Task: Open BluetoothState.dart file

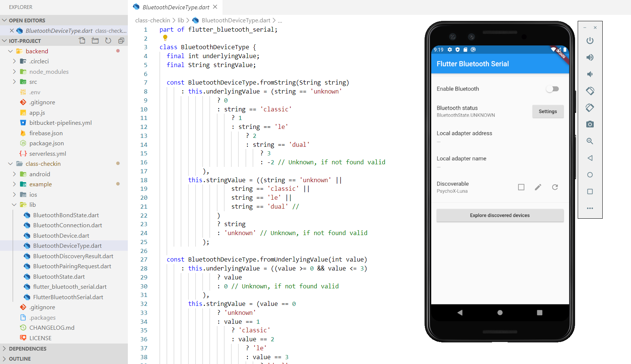Action: [59, 276]
